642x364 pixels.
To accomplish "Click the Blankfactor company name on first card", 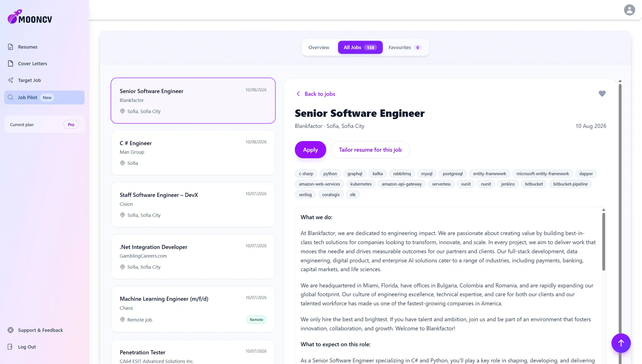I will point(132,100).
